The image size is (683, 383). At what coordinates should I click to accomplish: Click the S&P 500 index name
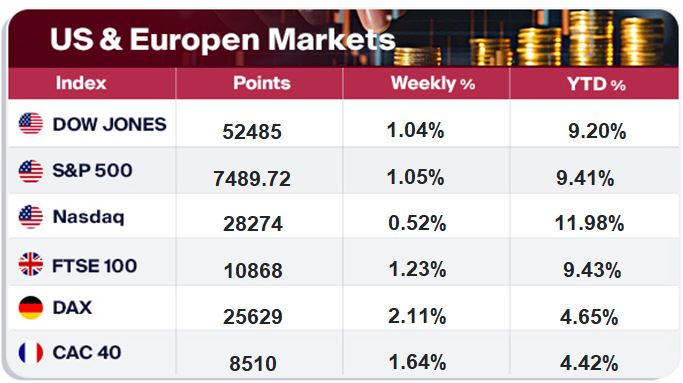pos(92,170)
